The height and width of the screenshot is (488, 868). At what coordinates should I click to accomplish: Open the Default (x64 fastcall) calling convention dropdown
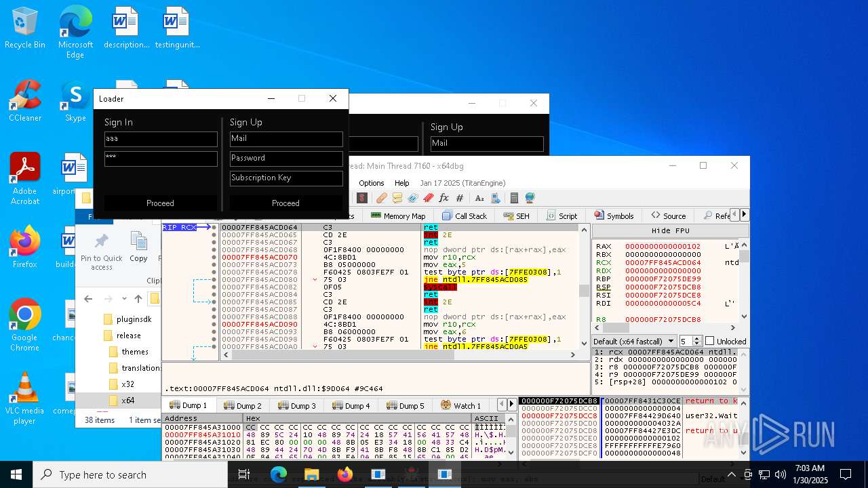(634, 341)
